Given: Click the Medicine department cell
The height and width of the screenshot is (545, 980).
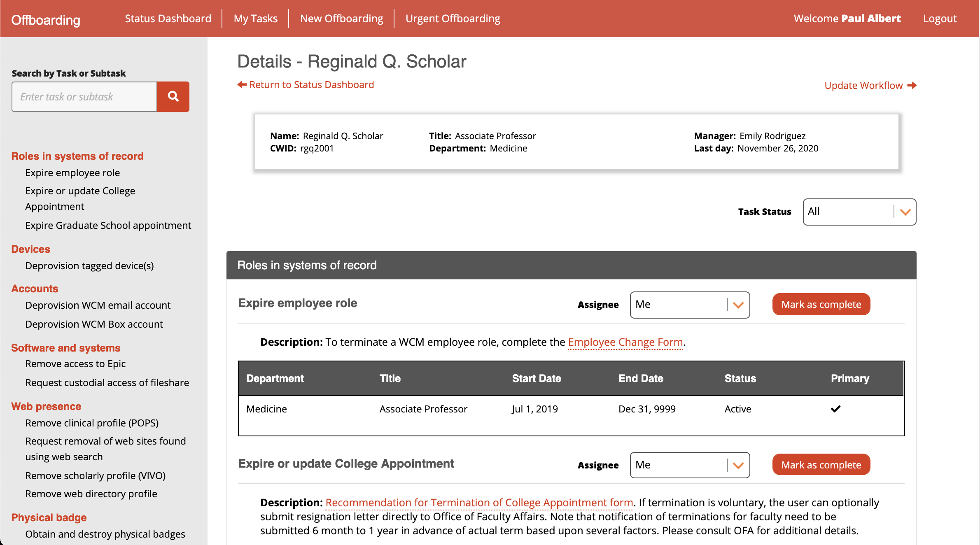Looking at the screenshot, I should tap(266, 409).
